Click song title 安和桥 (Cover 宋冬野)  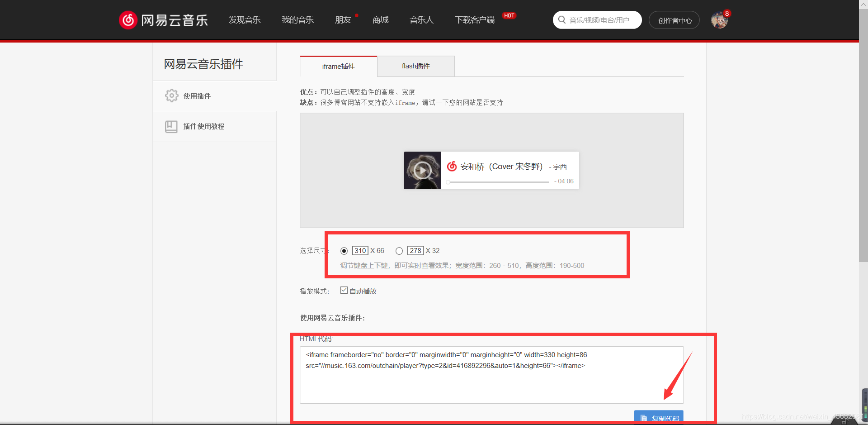pyautogui.click(x=501, y=167)
